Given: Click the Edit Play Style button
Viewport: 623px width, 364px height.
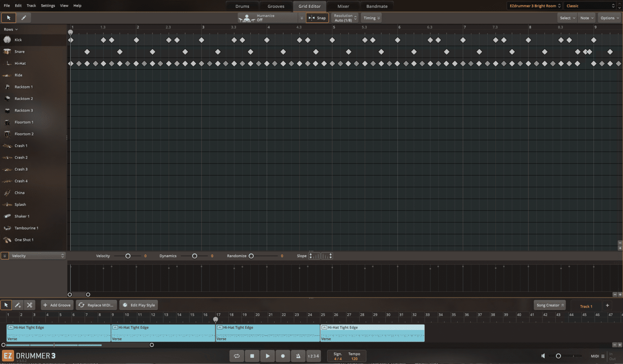Looking at the screenshot, I should [139, 305].
